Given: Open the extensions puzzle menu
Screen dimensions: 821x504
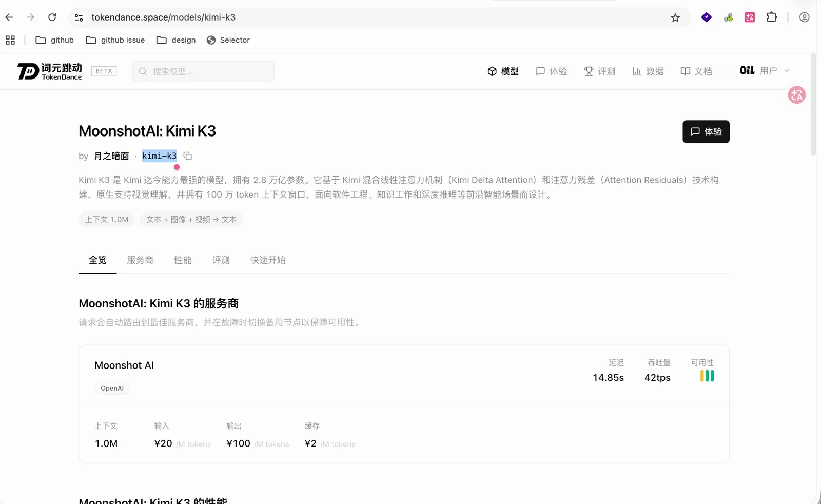Looking at the screenshot, I should [x=772, y=17].
